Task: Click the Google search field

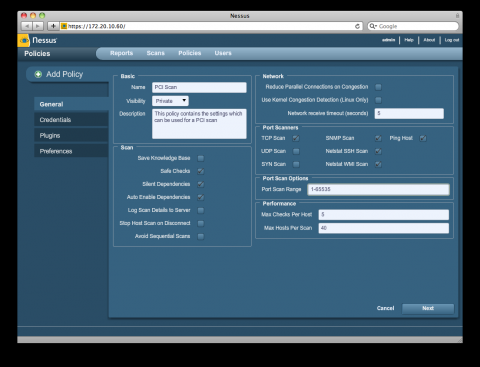Action: click(413, 26)
